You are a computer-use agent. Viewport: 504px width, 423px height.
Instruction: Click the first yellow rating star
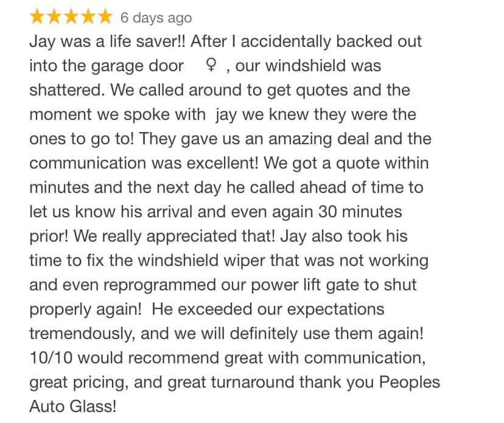pos(37,17)
